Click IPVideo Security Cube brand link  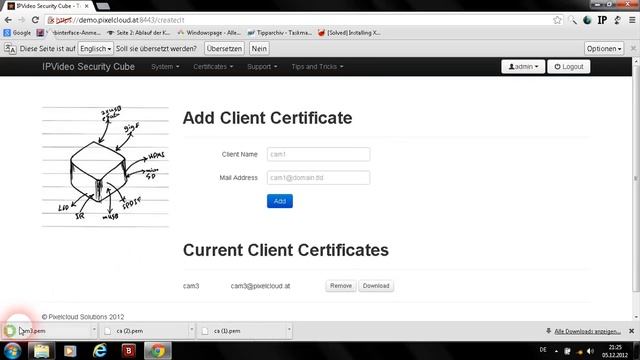tap(89, 67)
